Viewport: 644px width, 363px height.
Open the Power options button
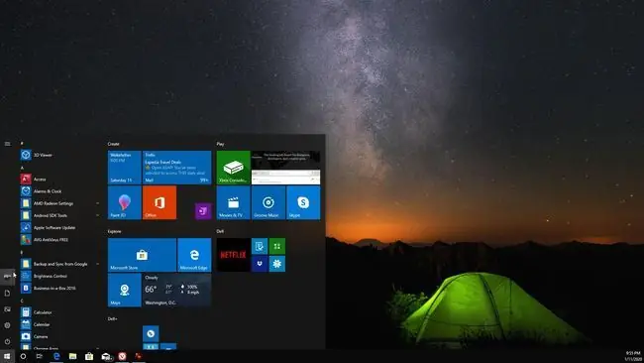(x=7, y=341)
